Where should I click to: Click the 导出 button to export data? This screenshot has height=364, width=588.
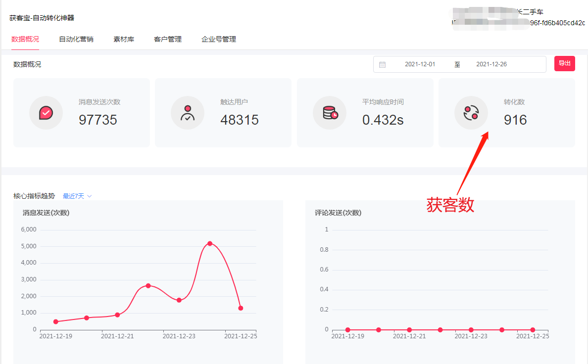pos(565,63)
